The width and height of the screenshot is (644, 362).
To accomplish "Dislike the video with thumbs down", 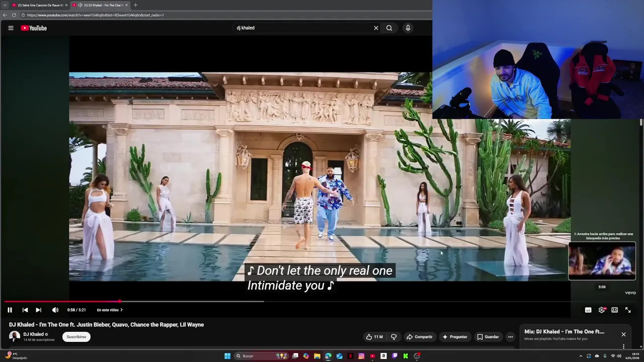I will (x=394, y=337).
